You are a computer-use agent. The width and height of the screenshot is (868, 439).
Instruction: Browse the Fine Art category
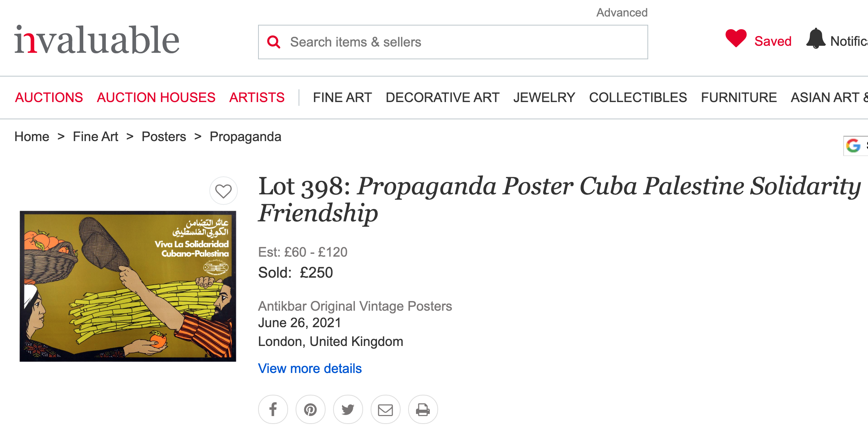click(x=342, y=98)
